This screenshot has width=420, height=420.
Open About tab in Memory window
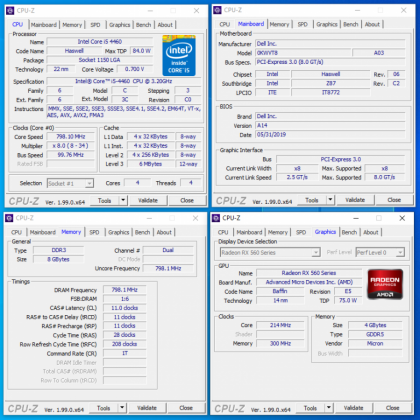point(164,232)
